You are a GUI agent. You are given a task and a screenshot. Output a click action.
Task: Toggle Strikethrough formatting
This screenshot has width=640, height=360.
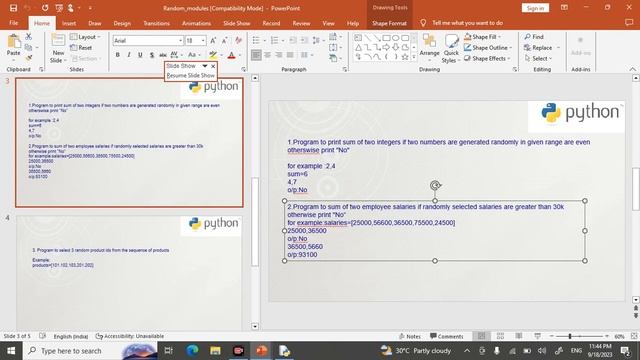click(163, 55)
